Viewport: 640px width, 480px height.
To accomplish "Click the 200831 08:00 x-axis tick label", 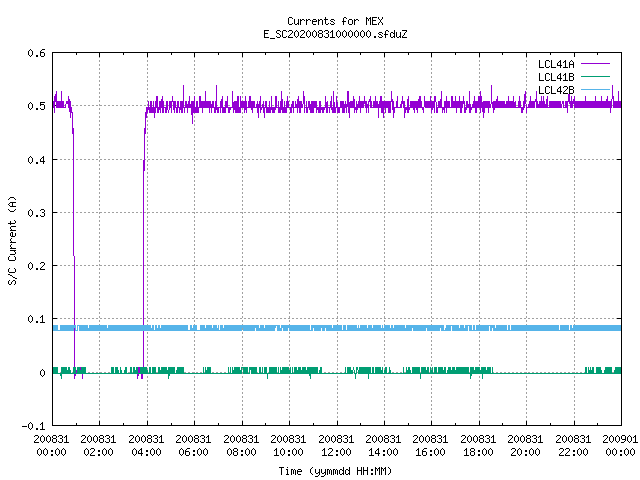I will click(241, 446).
